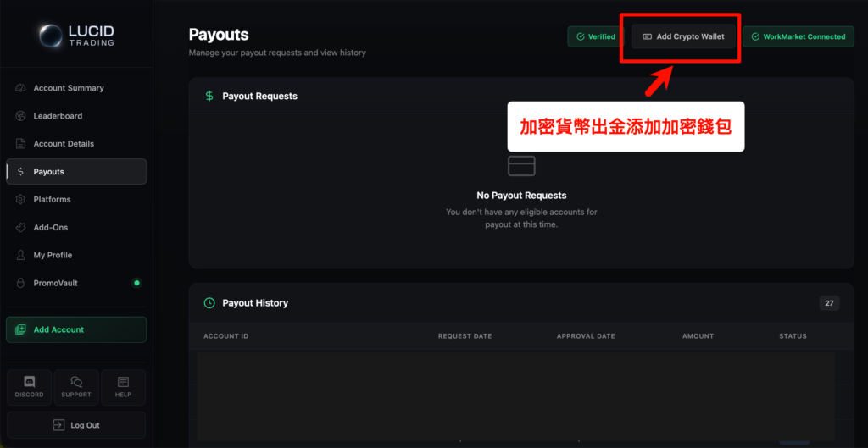Click the Platforms gear icon
The height and width of the screenshot is (448, 868).
coord(21,200)
